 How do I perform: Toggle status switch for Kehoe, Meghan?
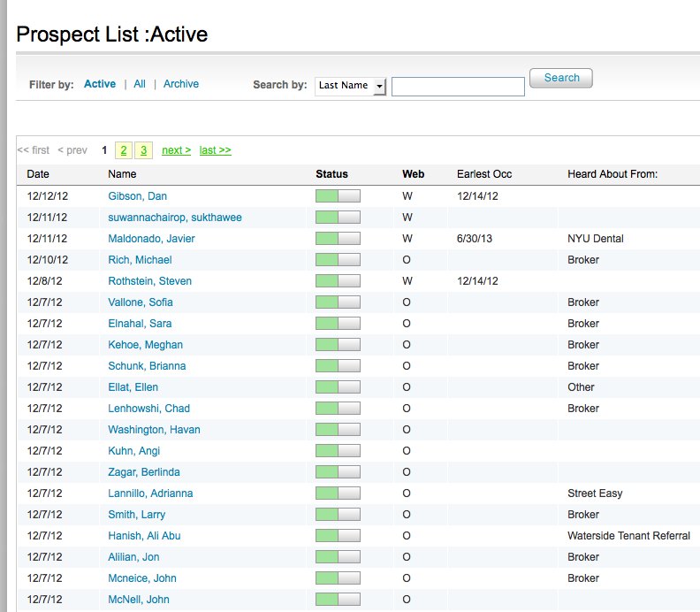338,344
